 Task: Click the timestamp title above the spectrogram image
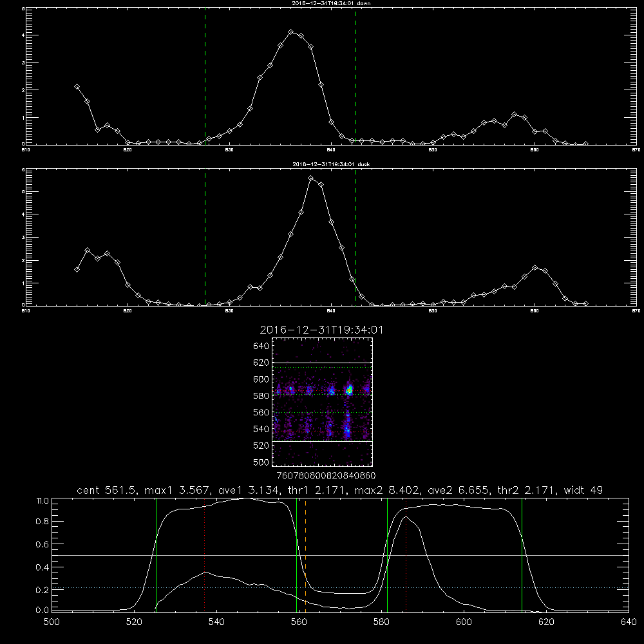321,330
